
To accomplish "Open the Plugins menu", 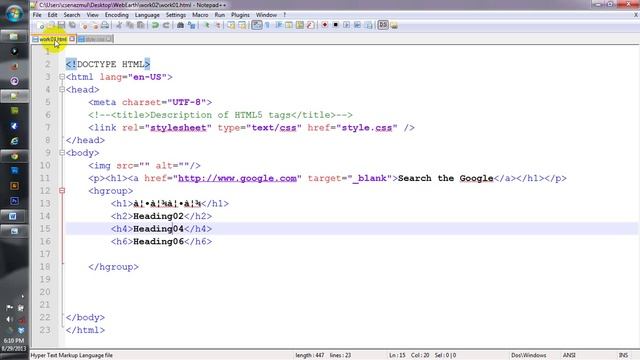I will pyautogui.click(x=240, y=15).
